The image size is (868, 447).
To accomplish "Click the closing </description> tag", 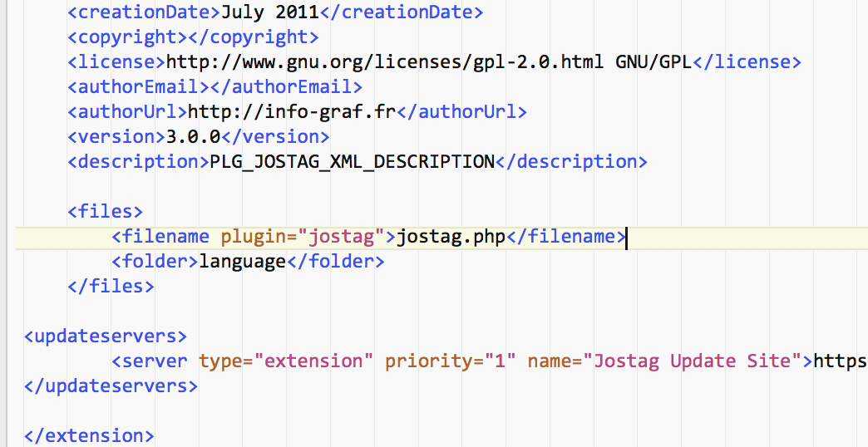I will pyautogui.click(x=571, y=161).
